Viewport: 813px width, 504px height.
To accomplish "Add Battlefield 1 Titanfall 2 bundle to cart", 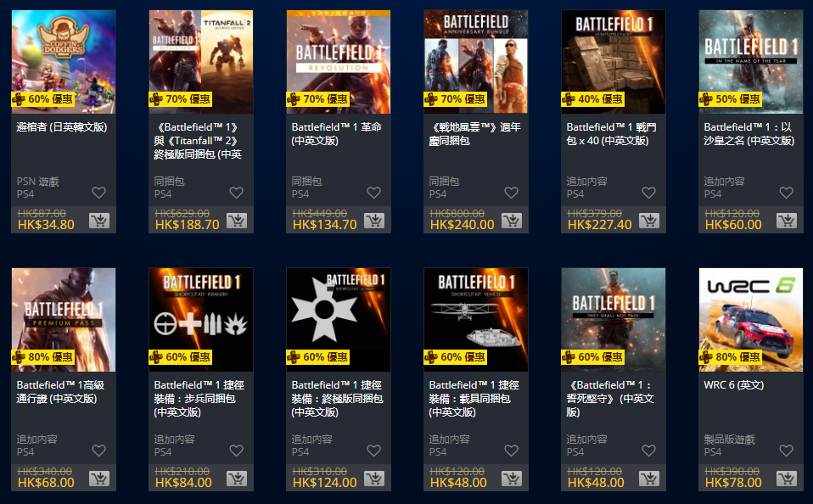I will tap(237, 221).
